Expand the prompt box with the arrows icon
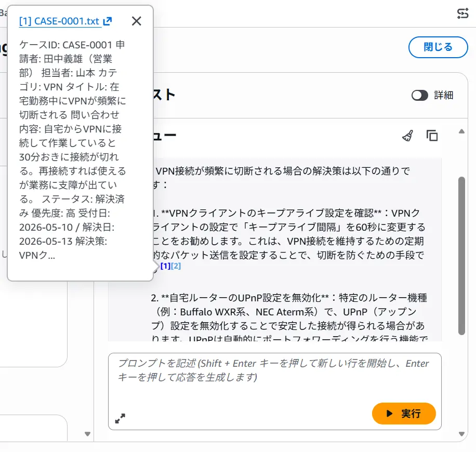476x452 pixels. coord(120,418)
